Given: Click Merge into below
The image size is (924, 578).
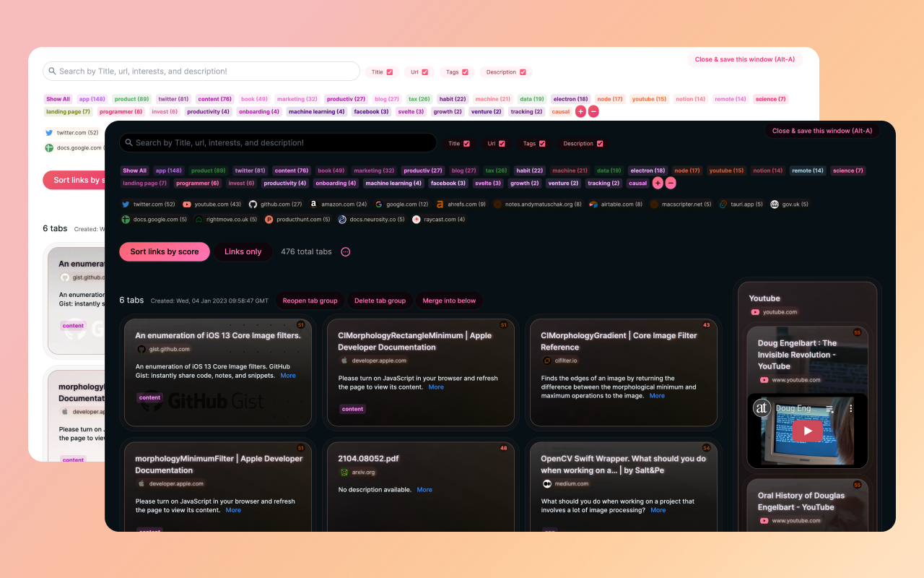Looking at the screenshot, I should [x=449, y=301].
